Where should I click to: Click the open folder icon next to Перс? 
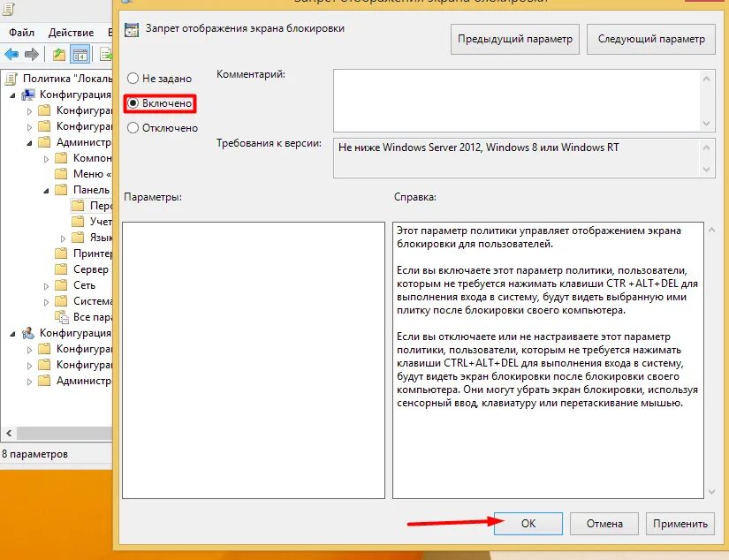click(78, 206)
